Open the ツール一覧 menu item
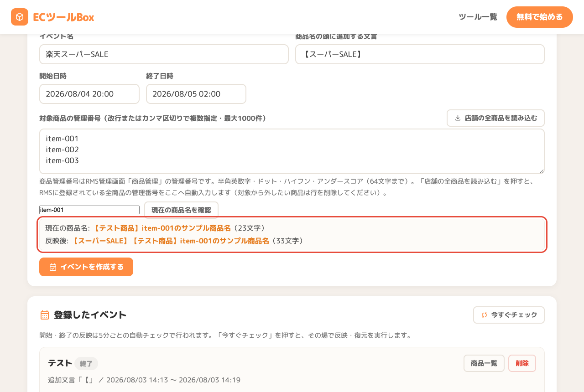 click(x=478, y=17)
